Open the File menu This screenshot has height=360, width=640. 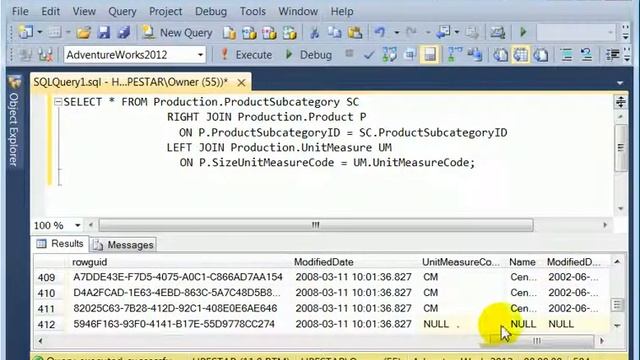[20, 11]
